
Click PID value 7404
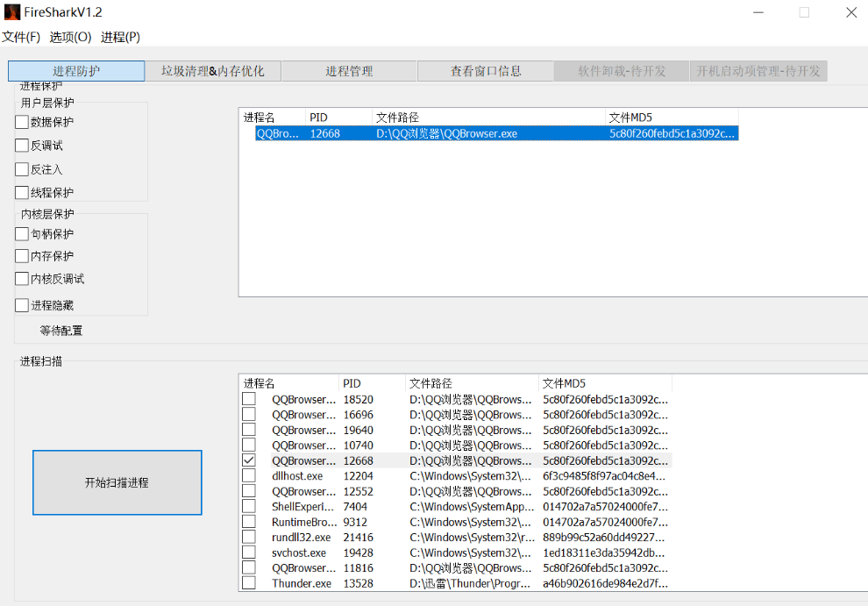click(x=355, y=506)
